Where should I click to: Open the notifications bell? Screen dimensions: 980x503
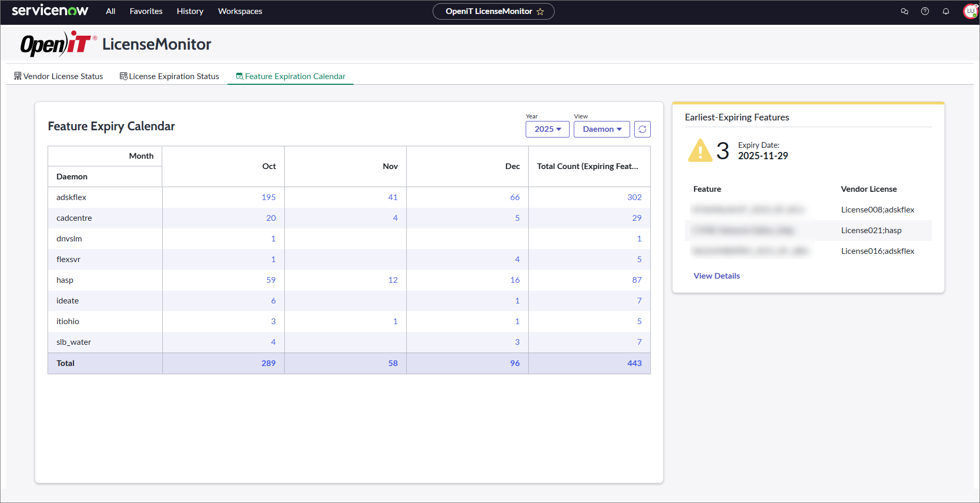(x=946, y=11)
